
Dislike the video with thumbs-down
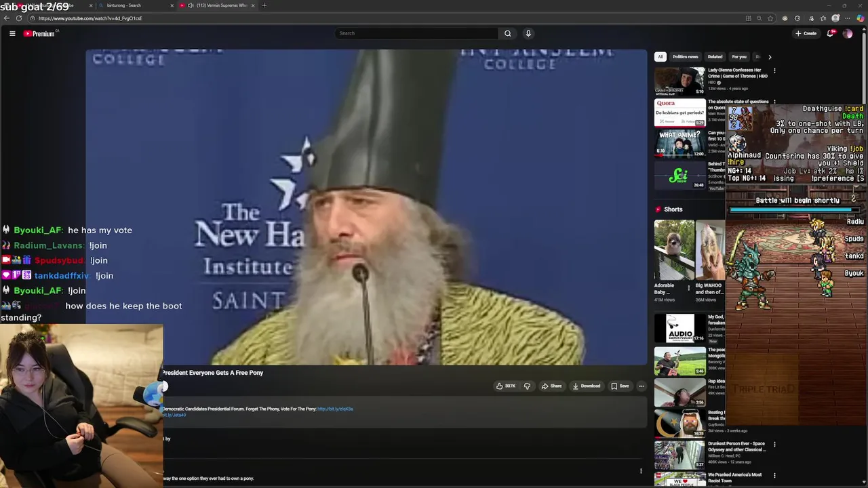[527, 386]
